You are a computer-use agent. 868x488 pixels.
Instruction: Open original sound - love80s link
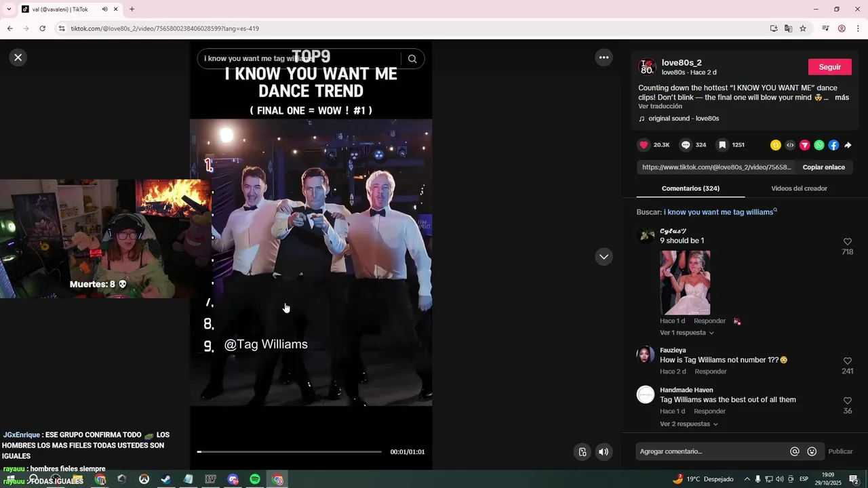coord(684,119)
